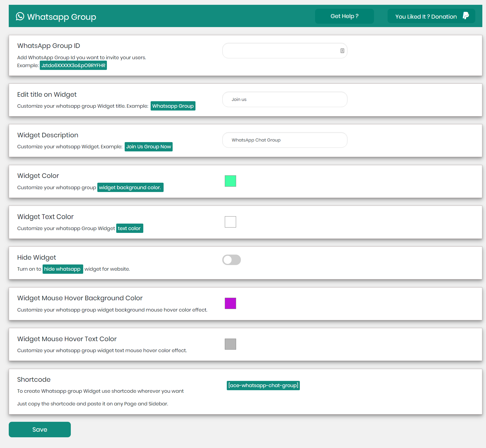Click the Save button
The width and height of the screenshot is (486, 448).
(x=40, y=429)
